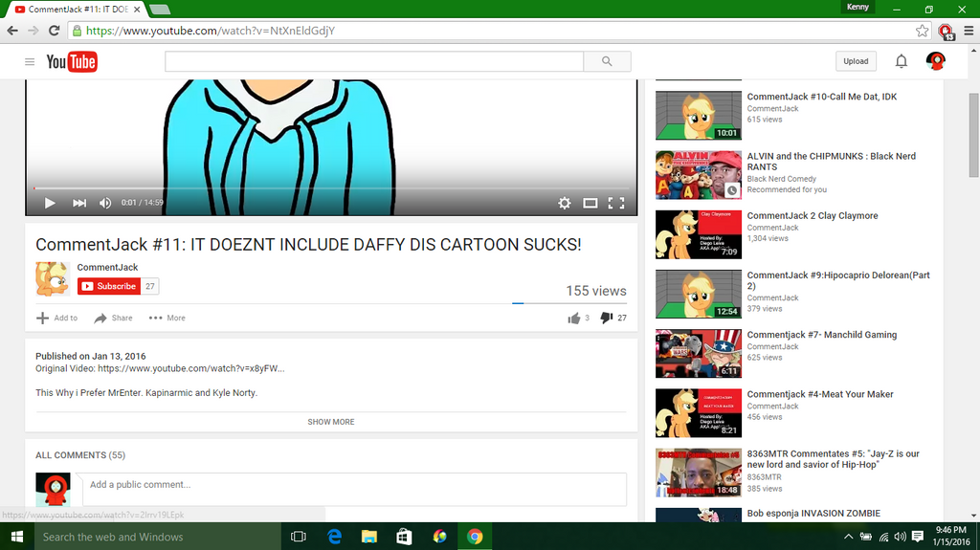Click the search magnifier button
The height and width of the screenshot is (550, 980).
point(607,61)
